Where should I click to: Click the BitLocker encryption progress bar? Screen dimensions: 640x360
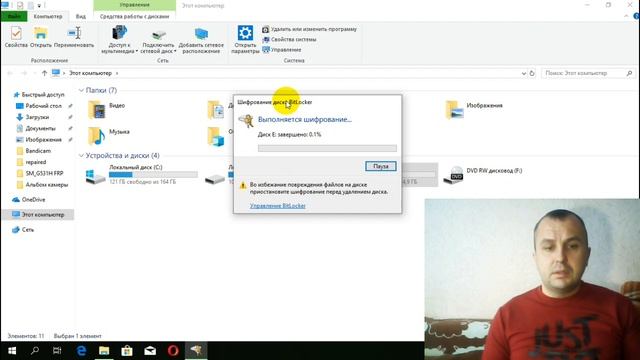tap(327, 148)
